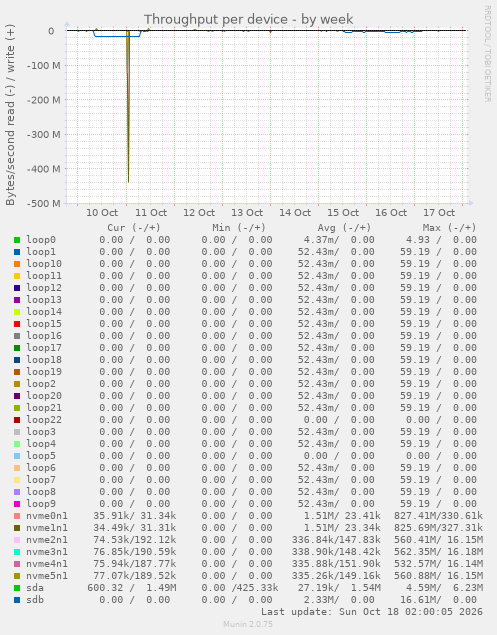Select the nvme1n1 legend label
Image resolution: width=497 pixels, height=635 pixels.
pyautogui.click(x=47, y=528)
